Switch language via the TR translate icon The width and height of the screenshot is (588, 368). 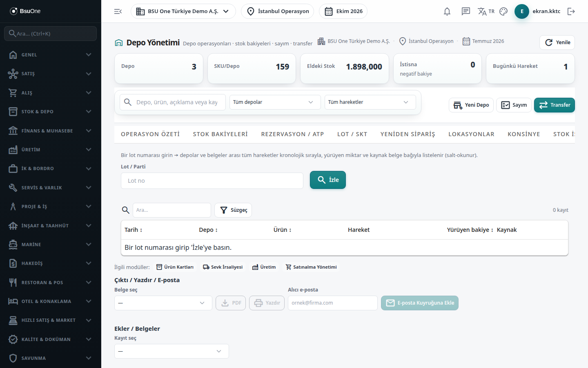[486, 11]
